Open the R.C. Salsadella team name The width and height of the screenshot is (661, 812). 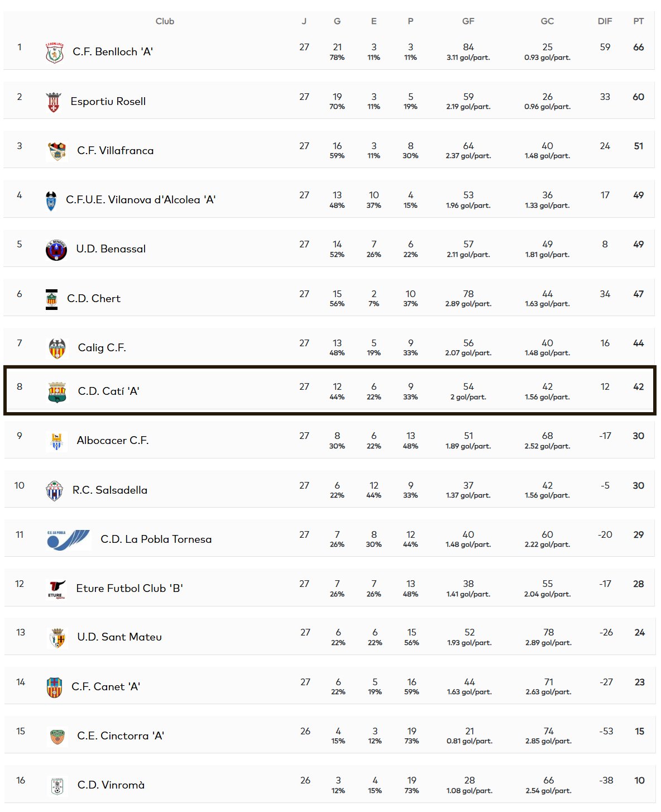[110, 490]
